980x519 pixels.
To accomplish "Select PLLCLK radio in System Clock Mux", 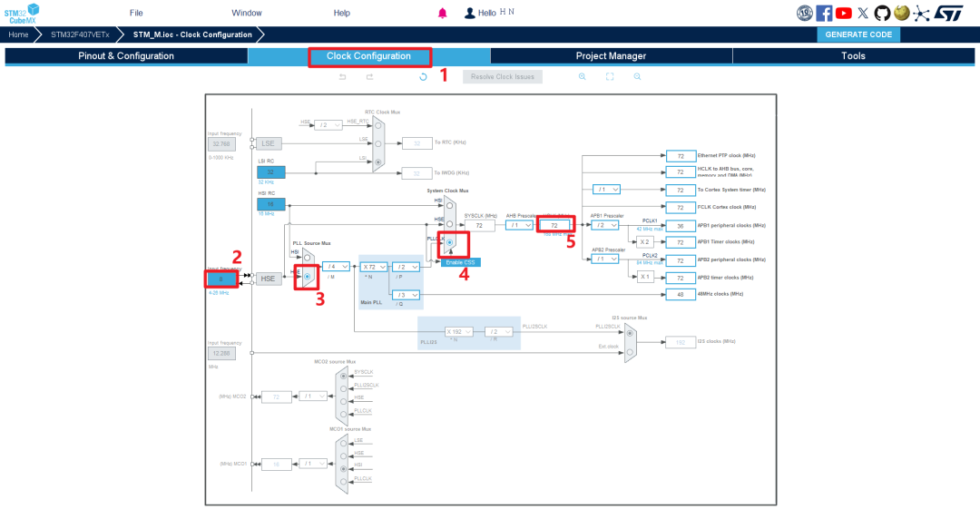I will (449, 242).
